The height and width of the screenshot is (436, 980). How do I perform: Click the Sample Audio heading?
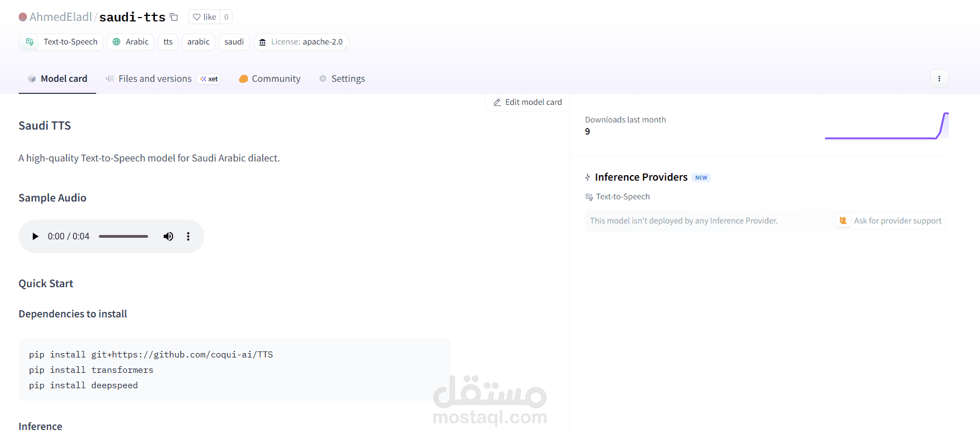click(x=53, y=198)
